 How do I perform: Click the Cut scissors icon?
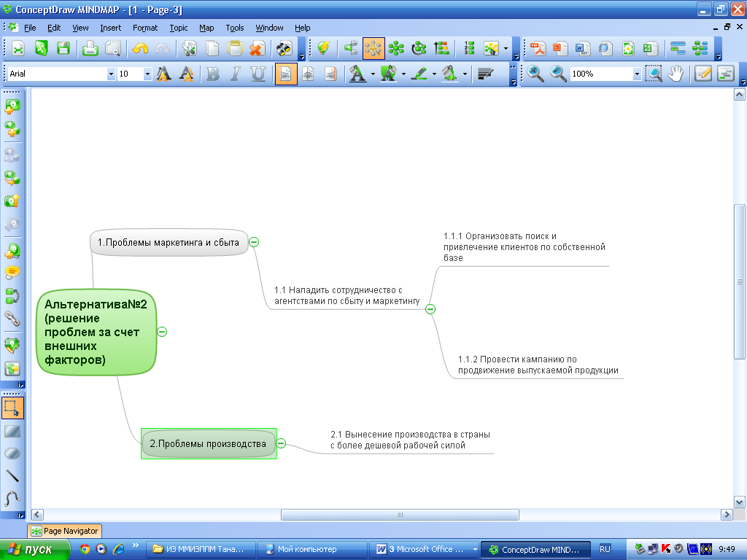point(190,49)
